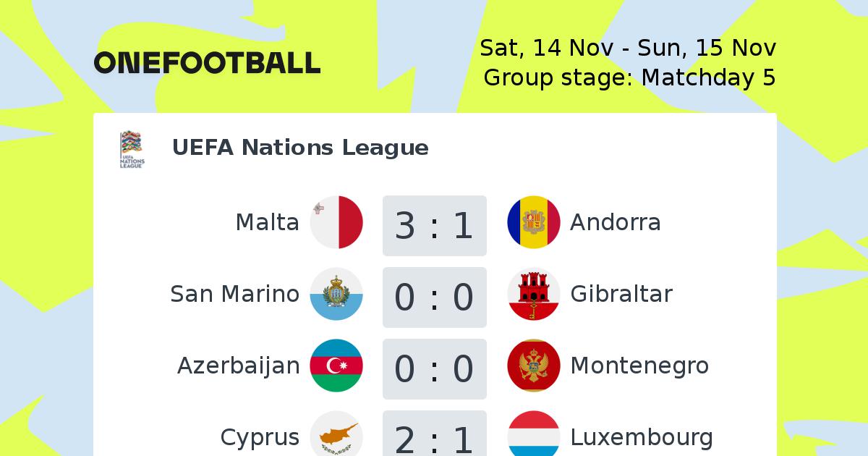Screen dimensions: 868x456
Task: Click the Cyprus flag icon
Action: coord(336,434)
